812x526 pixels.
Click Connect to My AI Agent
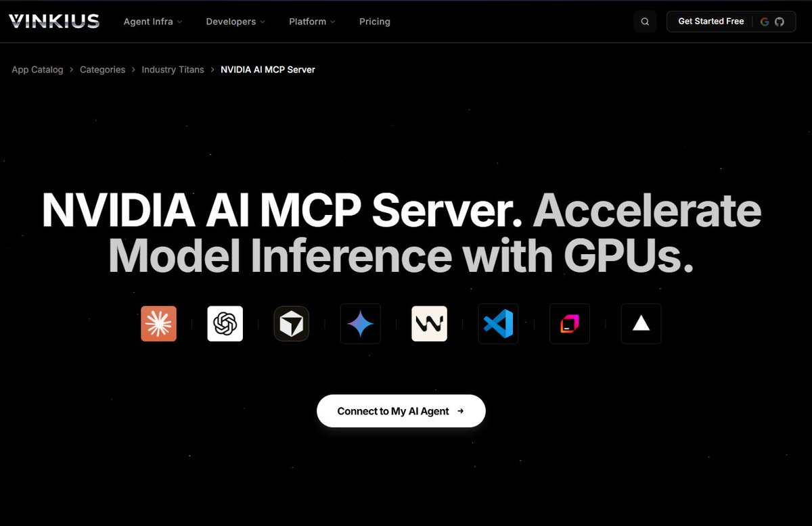pos(401,411)
